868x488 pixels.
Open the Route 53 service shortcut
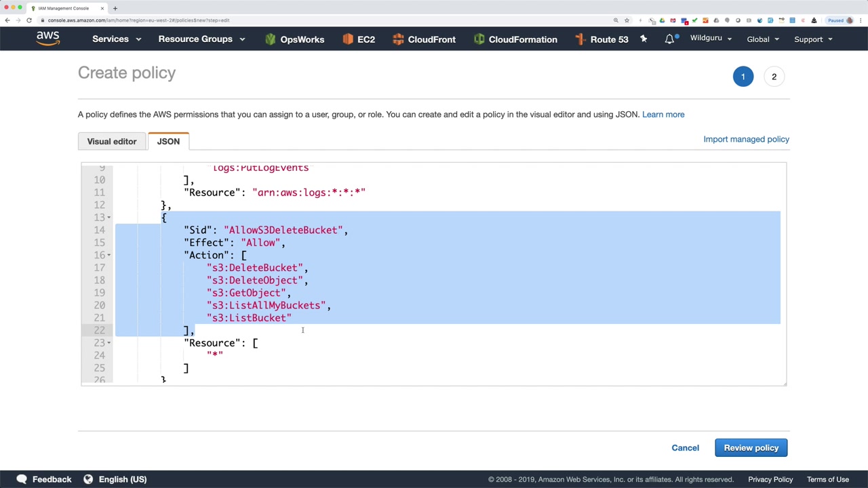pos(601,39)
